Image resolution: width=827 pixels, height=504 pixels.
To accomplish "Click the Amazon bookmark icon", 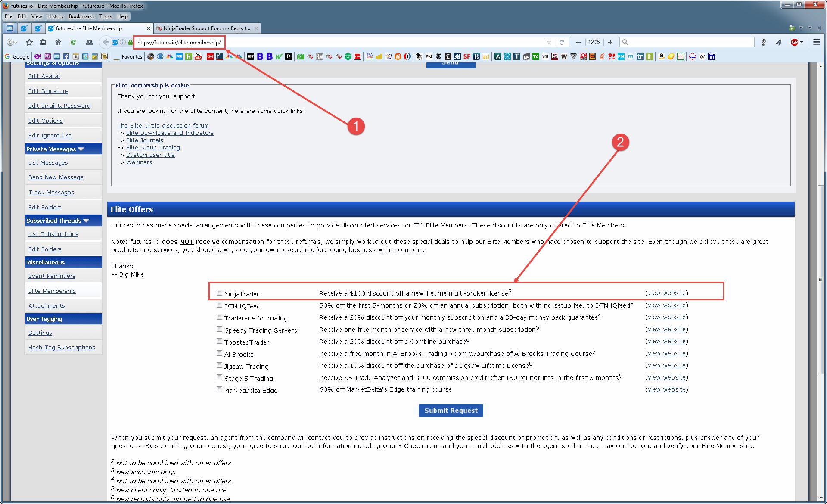I will pyautogui.click(x=661, y=56).
